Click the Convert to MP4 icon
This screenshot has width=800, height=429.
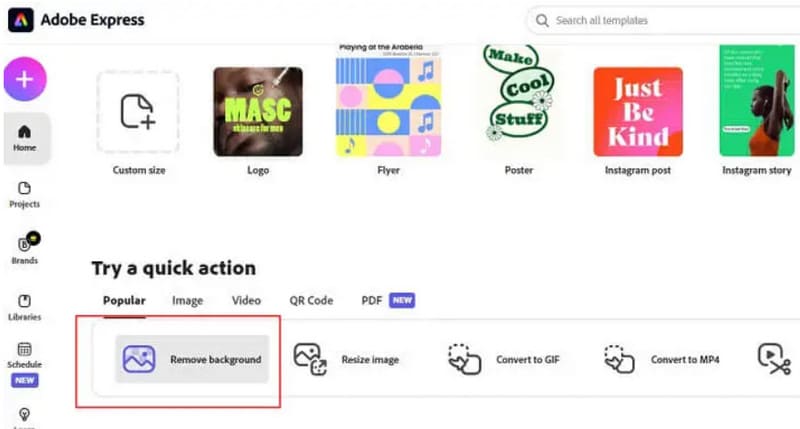(620, 359)
